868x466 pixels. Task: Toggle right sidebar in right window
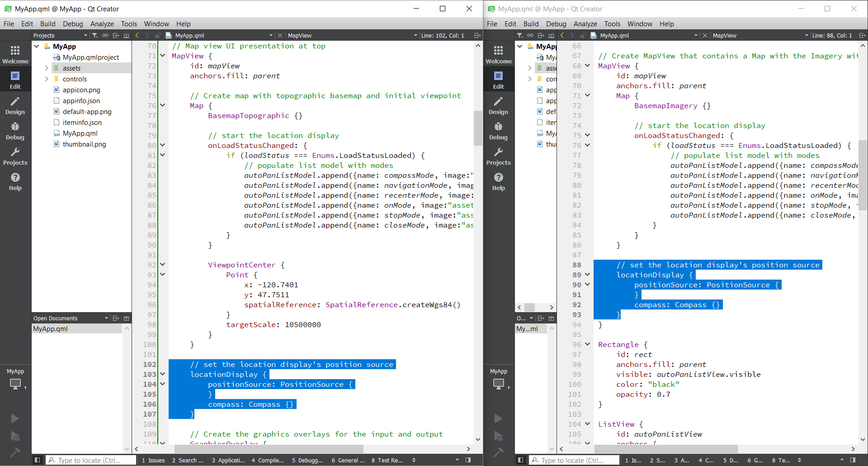[x=853, y=460]
